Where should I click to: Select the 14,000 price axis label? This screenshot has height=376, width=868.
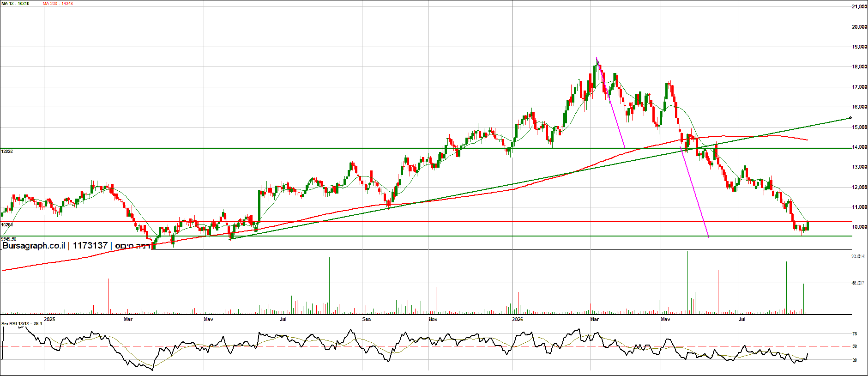click(859, 147)
